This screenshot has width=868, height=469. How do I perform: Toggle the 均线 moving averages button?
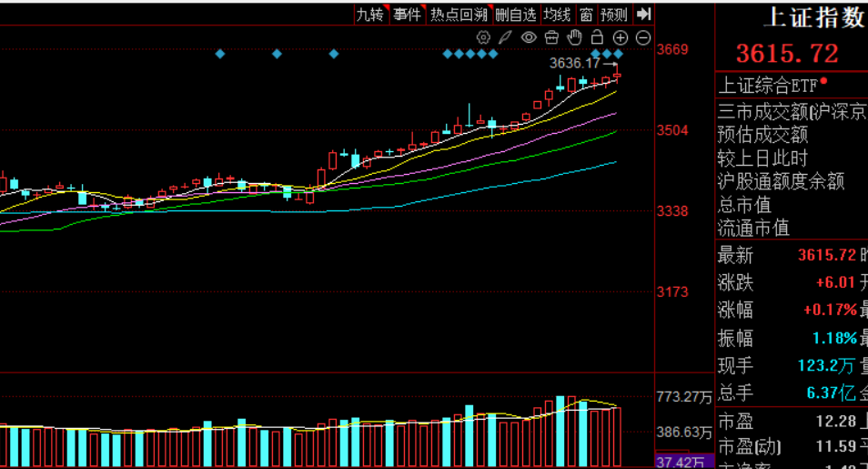pyautogui.click(x=557, y=15)
